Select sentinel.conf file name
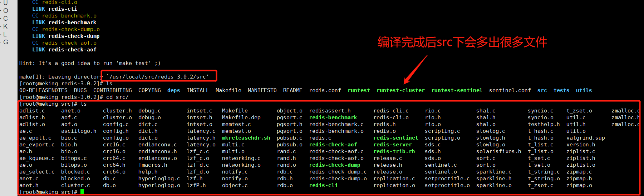This screenshot has width=644, height=196. tap(510, 90)
